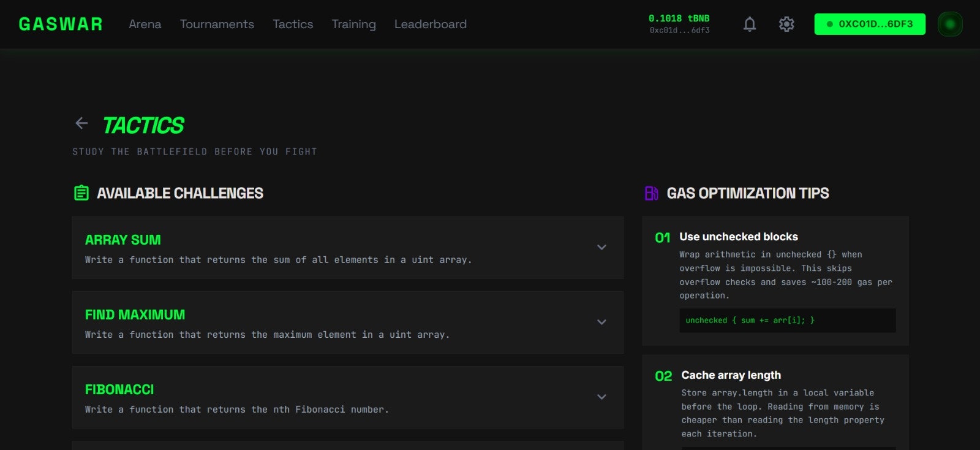The image size is (980, 450).
Task: Click the 0xc01d...6df3 address under the balance
Action: pyautogui.click(x=680, y=30)
